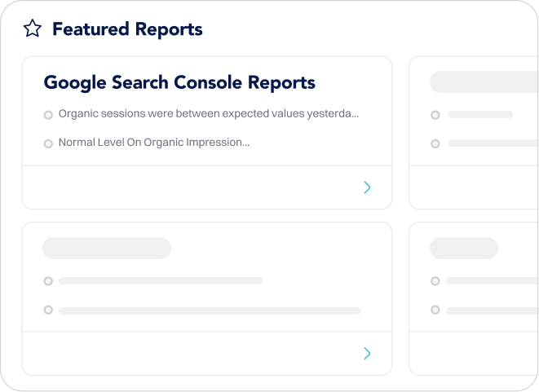Select second radio dot in bottom-right placeholder card

point(435,310)
